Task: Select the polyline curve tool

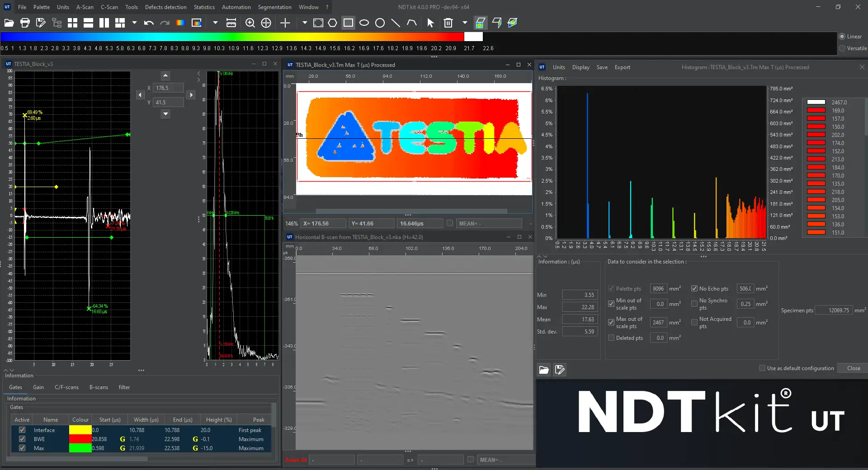Action: pyautogui.click(x=412, y=23)
